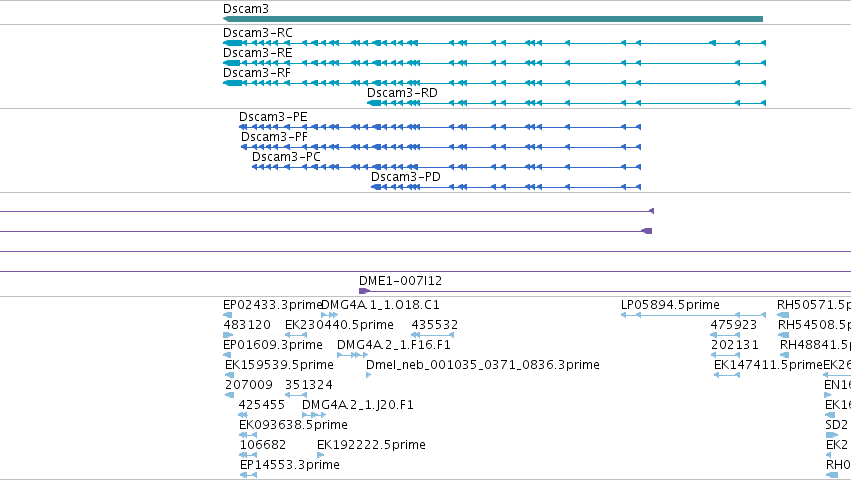The width and height of the screenshot is (851, 480).
Task: Click the 475923 alignment glyph
Action: tap(725, 335)
